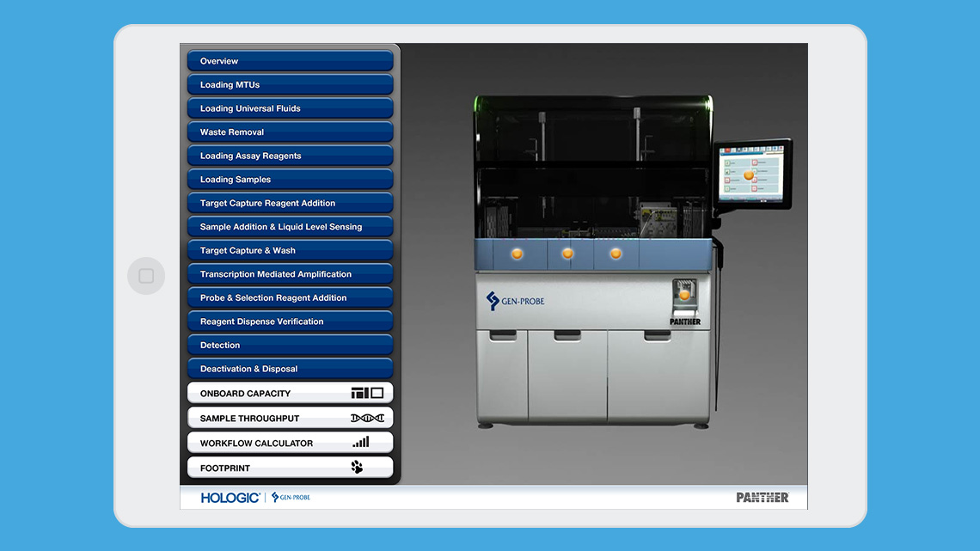
Task: Click the PANTHER label on the instrument
Action: click(685, 321)
